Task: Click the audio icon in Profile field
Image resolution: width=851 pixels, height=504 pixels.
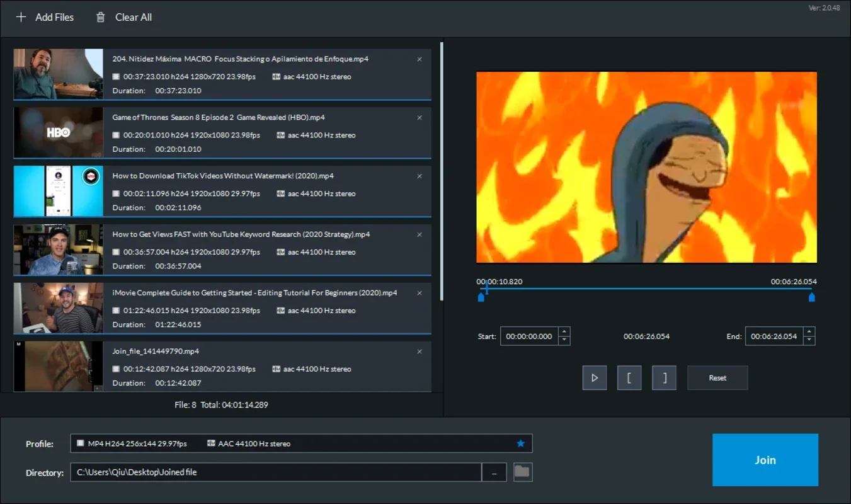Action: tap(211, 444)
